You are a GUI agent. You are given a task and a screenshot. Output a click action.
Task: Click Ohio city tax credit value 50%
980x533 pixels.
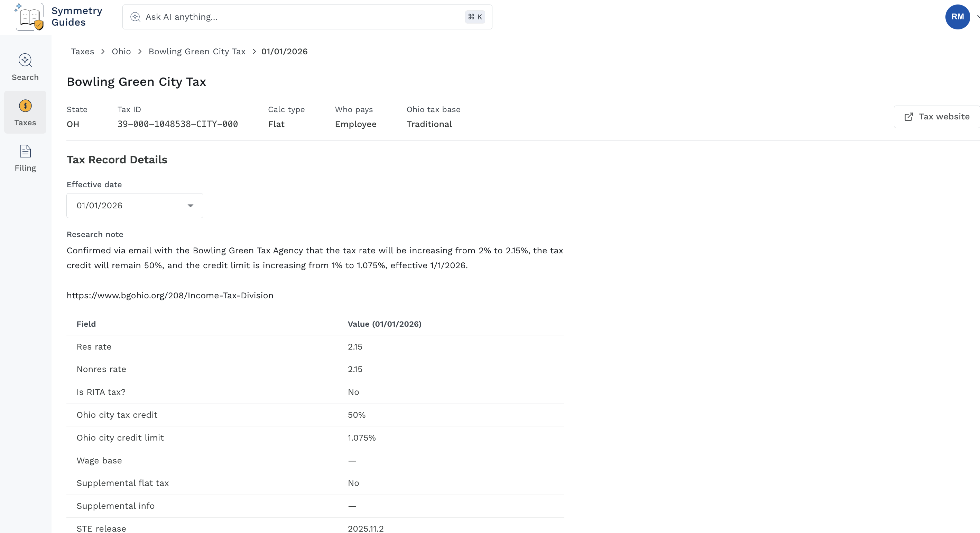click(x=357, y=415)
